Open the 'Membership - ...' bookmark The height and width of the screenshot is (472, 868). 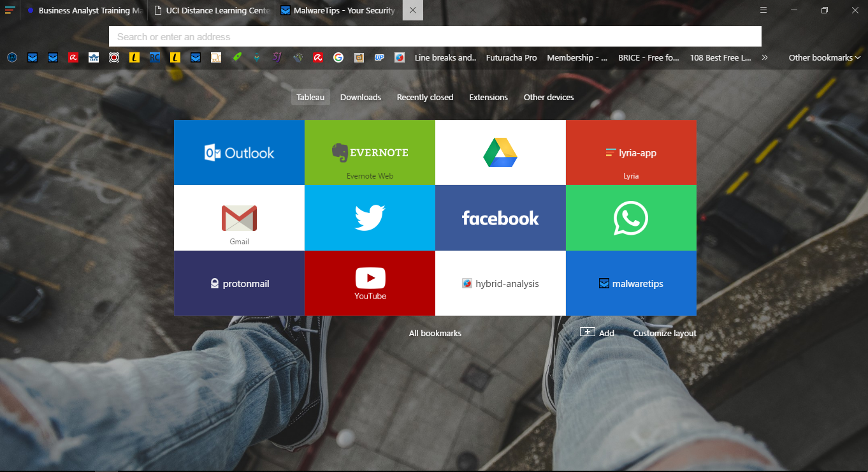577,57
